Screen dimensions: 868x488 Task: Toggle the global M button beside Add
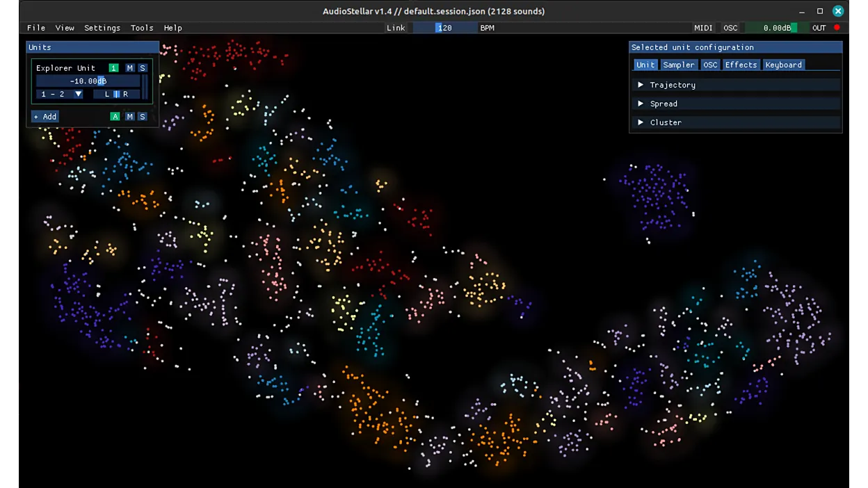point(130,117)
